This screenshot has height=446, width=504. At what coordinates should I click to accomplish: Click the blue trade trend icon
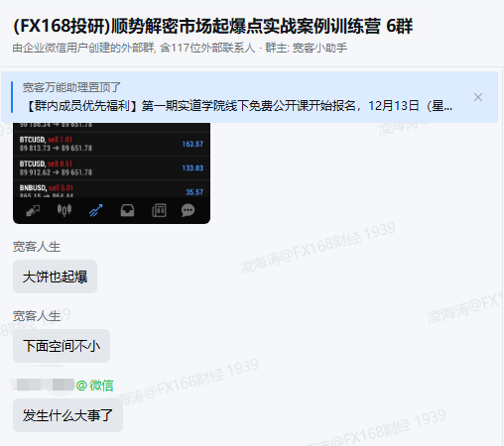coord(96,210)
